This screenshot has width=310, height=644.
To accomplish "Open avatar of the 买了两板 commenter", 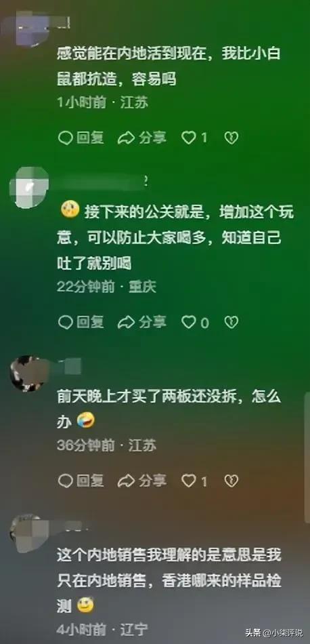I will coord(27,374).
